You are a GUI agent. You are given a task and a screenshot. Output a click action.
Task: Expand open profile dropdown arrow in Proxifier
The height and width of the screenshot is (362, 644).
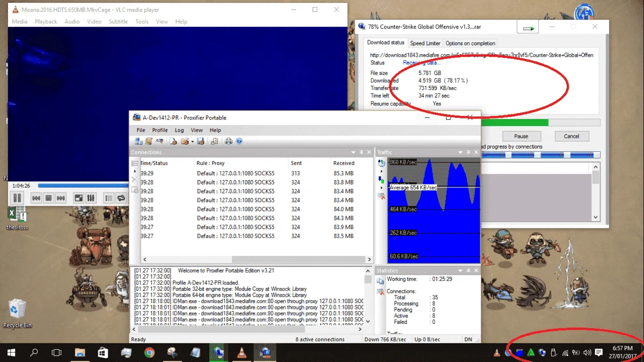pos(192,142)
